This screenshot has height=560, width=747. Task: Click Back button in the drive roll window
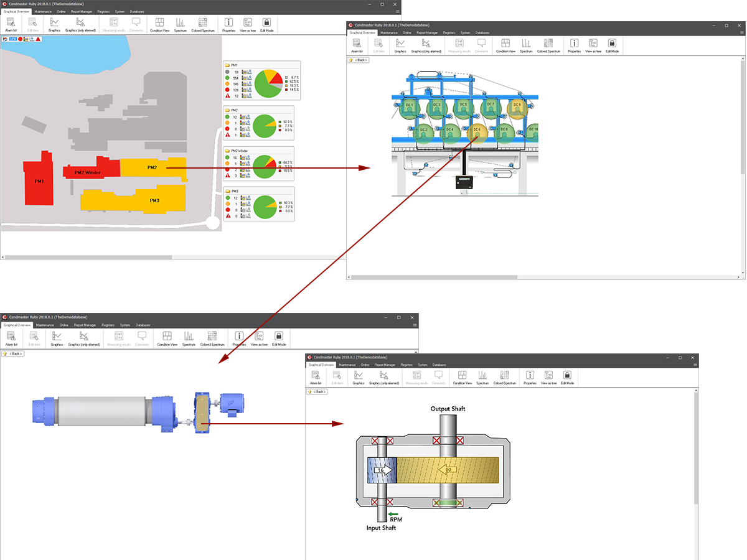12,353
